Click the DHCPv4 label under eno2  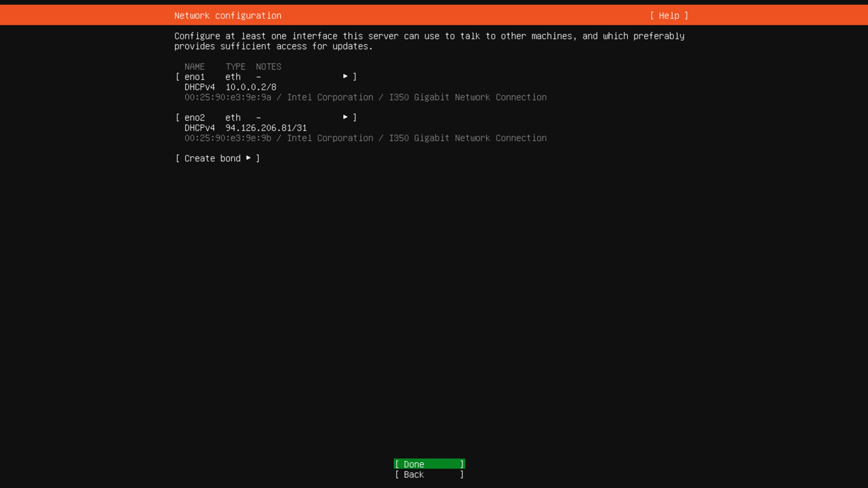[x=199, y=128]
